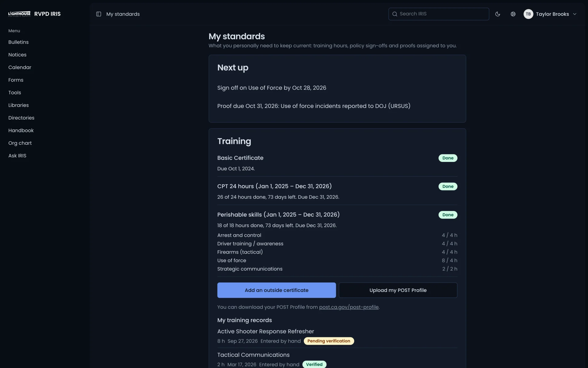Open Ask IRIS assistant
Image resolution: width=588 pixels, height=368 pixels.
point(17,155)
